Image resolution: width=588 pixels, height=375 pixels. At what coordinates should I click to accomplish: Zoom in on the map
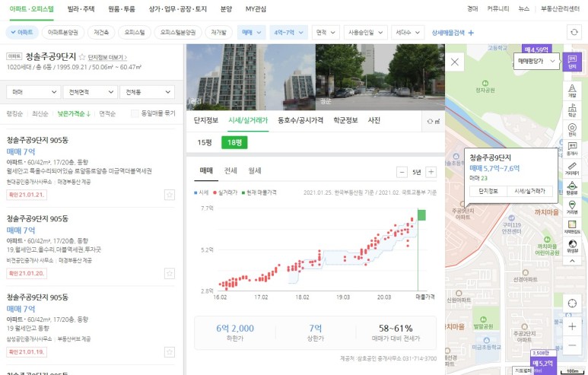click(x=572, y=326)
